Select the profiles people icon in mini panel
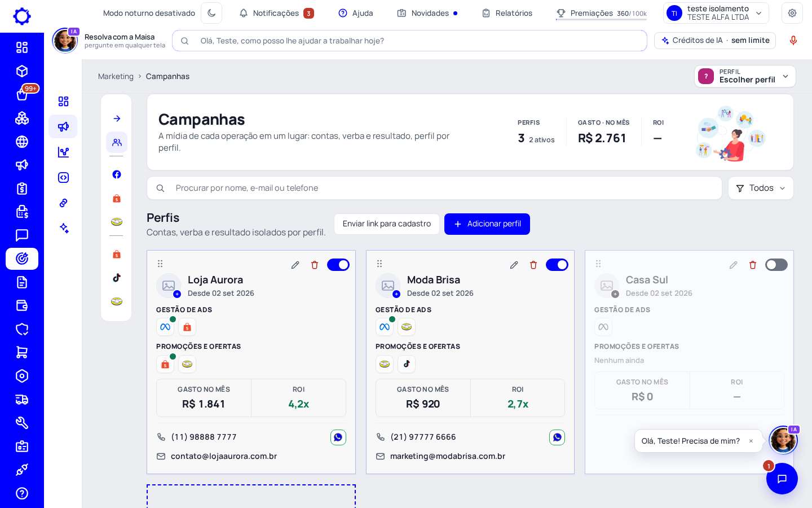 pyautogui.click(x=117, y=143)
